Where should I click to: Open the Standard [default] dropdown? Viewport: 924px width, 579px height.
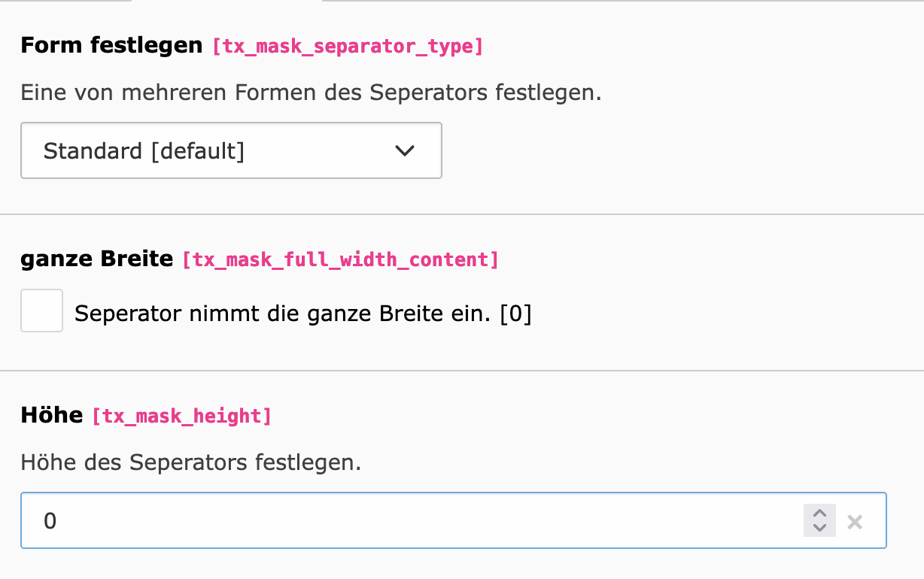(x=231, y=150)
